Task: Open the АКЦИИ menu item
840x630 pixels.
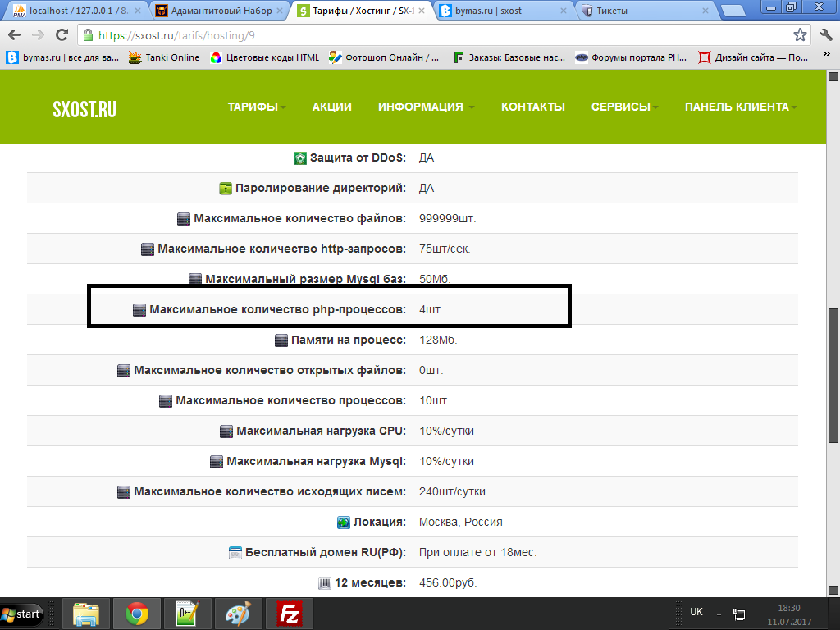Action: (331, 107)
